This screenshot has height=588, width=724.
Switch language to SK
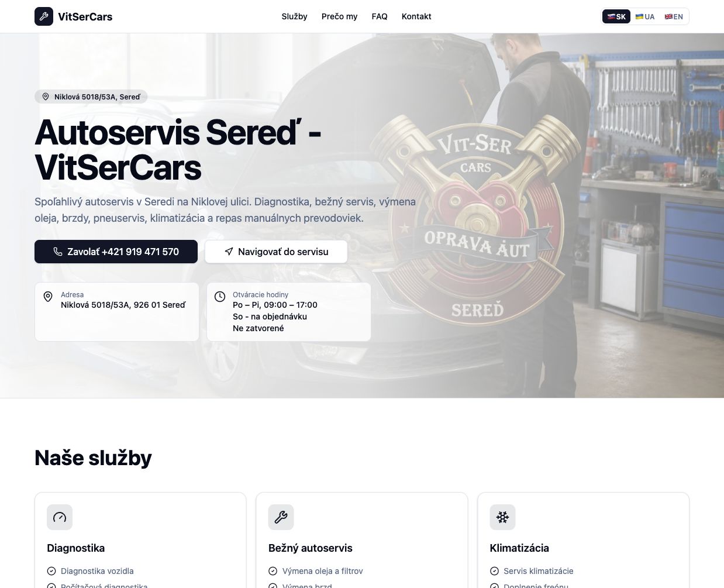(616, 16)
